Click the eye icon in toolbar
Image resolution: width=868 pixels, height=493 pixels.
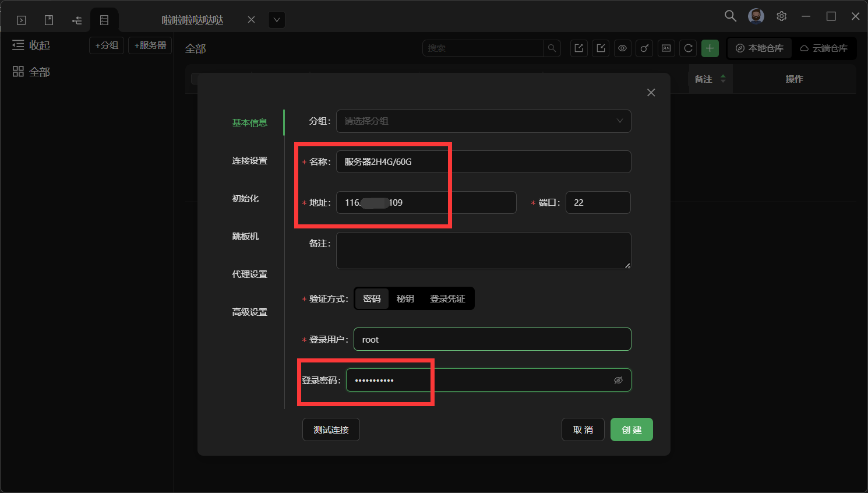(622, 48)
